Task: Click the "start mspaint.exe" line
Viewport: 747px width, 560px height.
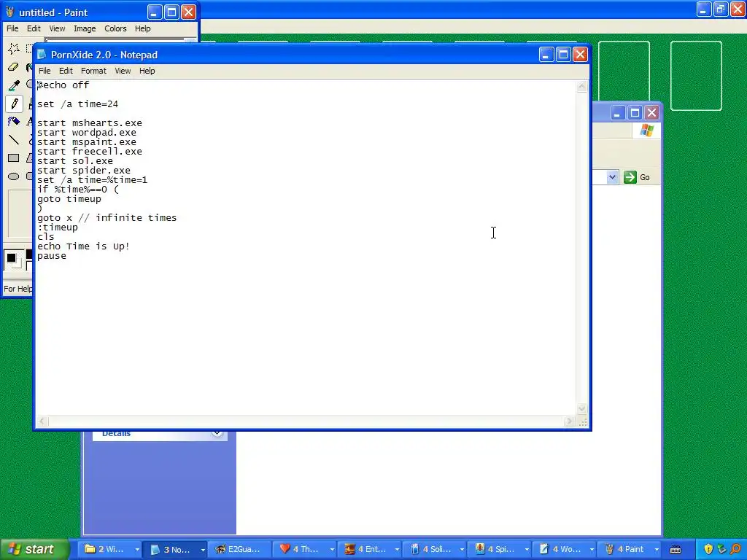Action: pyautogui.click(x=87, y=142)
